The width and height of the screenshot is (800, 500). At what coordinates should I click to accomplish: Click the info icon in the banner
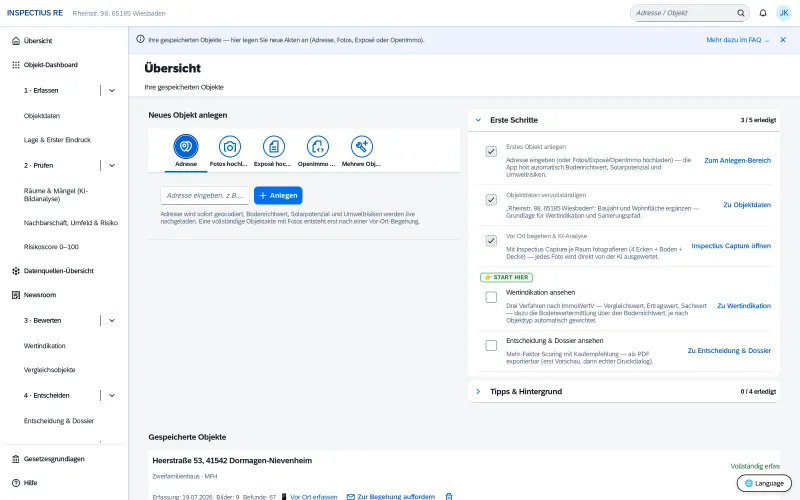click(x=140, y=39)
